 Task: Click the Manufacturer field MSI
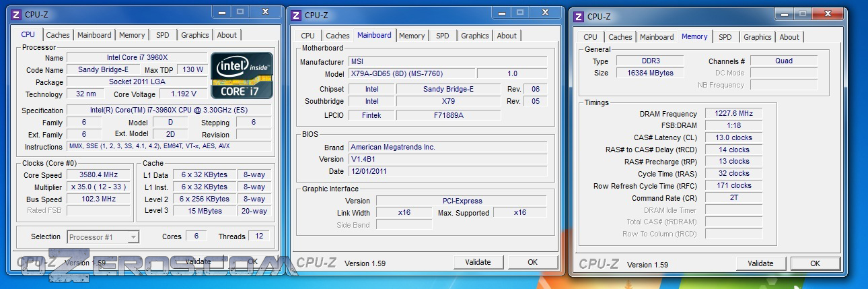pos(447,61)
